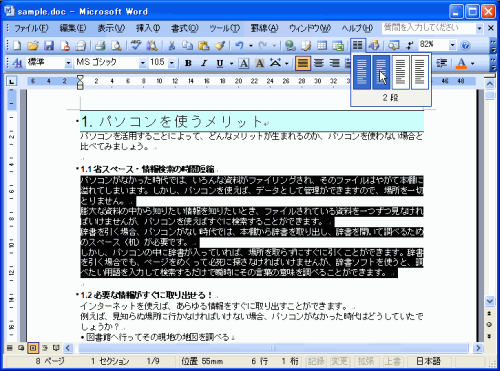Screen dimensions: 500x371
Task: Click the 上書 overtype status indicator
Action: [x=393, y=361]
